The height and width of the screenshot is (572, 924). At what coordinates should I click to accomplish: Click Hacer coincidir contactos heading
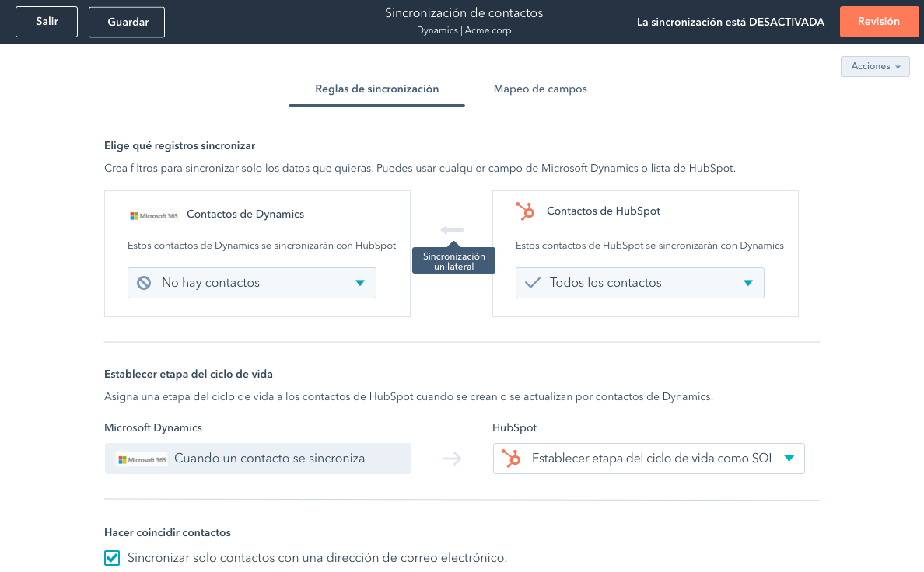pyautogui.click(x=167, y=532)
